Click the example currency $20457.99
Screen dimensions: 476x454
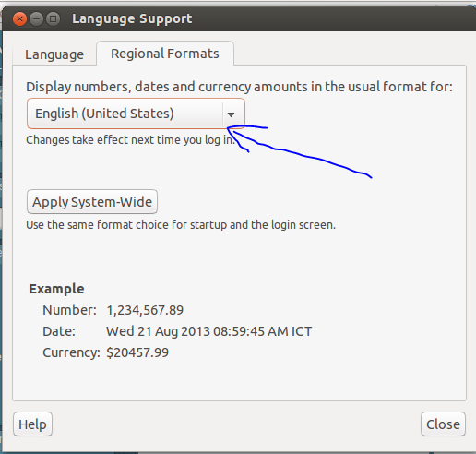(137, 352)
